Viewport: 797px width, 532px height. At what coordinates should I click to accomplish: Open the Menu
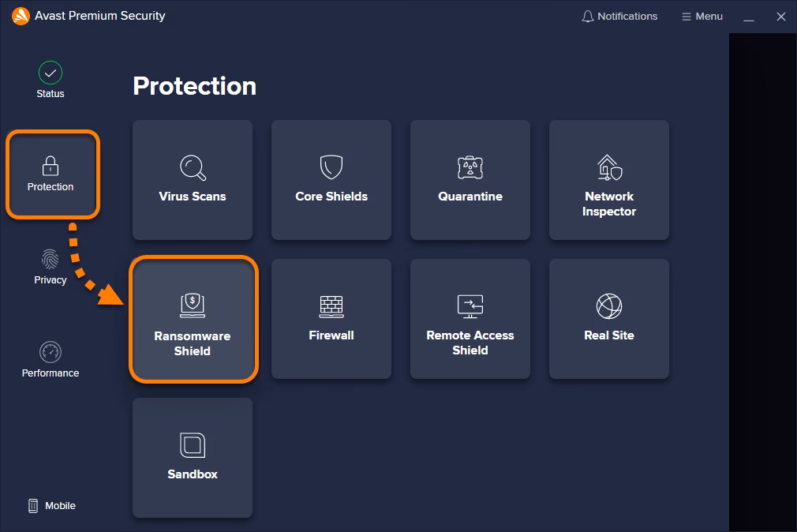click(x=702, y=17)
